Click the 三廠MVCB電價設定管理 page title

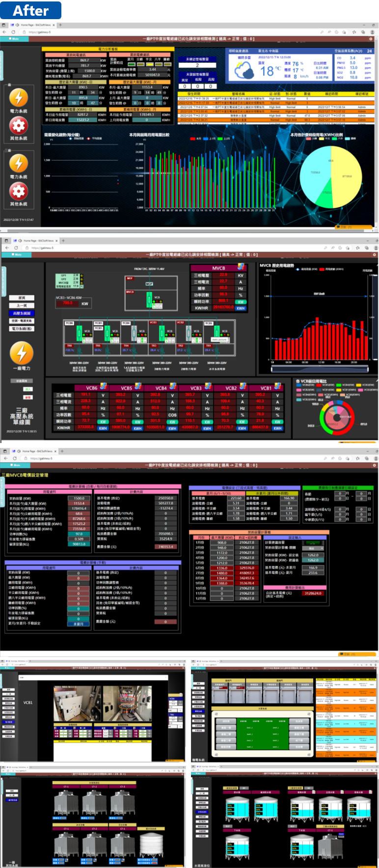(x=25, y=475)
